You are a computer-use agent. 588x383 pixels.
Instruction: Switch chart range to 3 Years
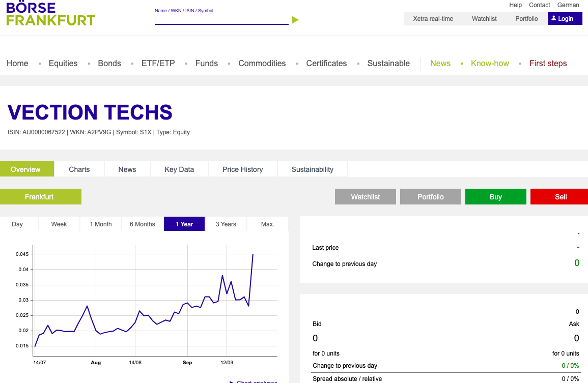226,224
